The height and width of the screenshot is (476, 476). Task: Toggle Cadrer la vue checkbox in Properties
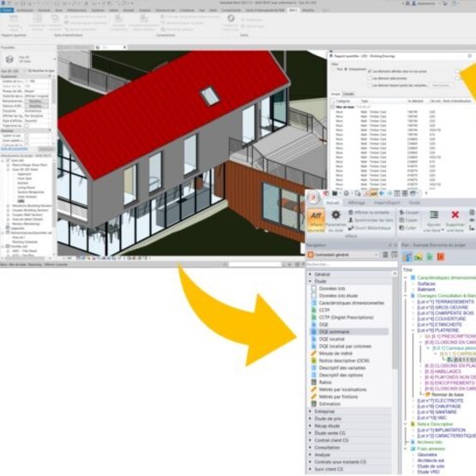coord(27,136)
